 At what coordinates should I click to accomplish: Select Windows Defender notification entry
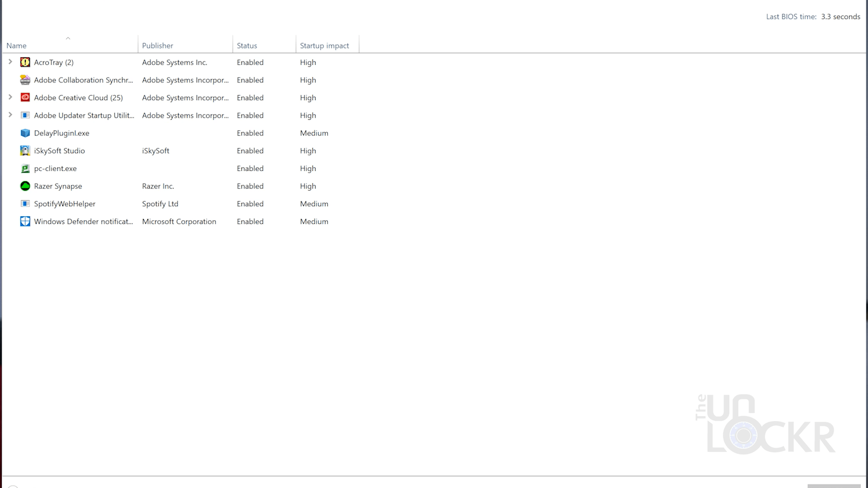point(83,221)
